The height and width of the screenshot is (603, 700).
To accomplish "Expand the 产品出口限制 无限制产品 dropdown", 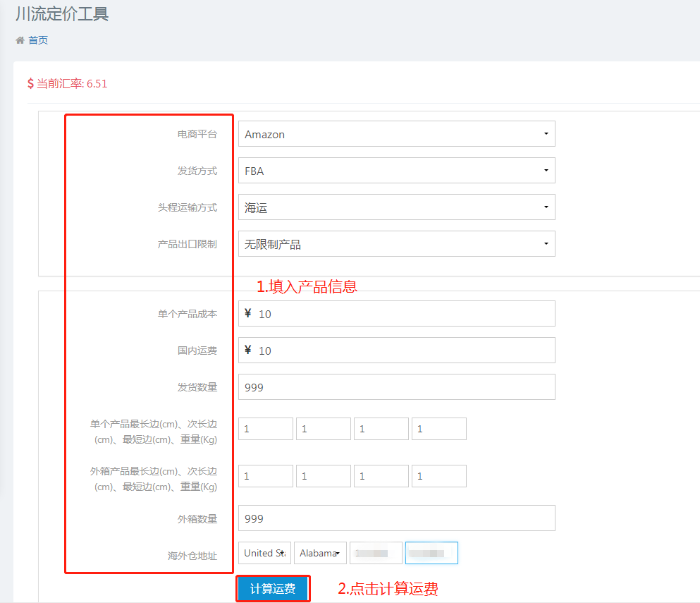I will (396, 243).
